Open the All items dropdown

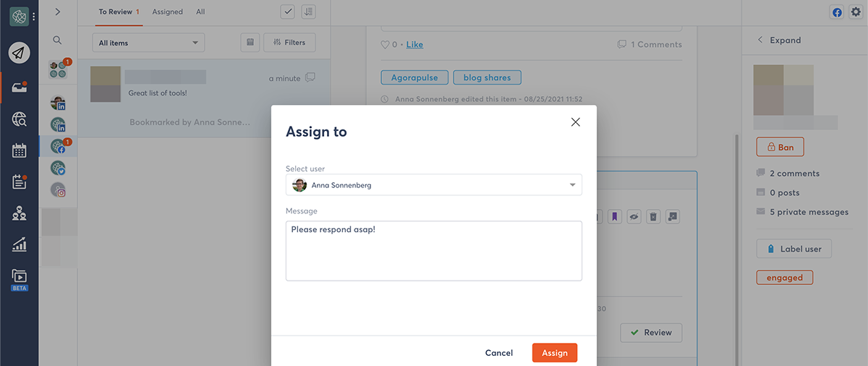[x=148, y=43]
